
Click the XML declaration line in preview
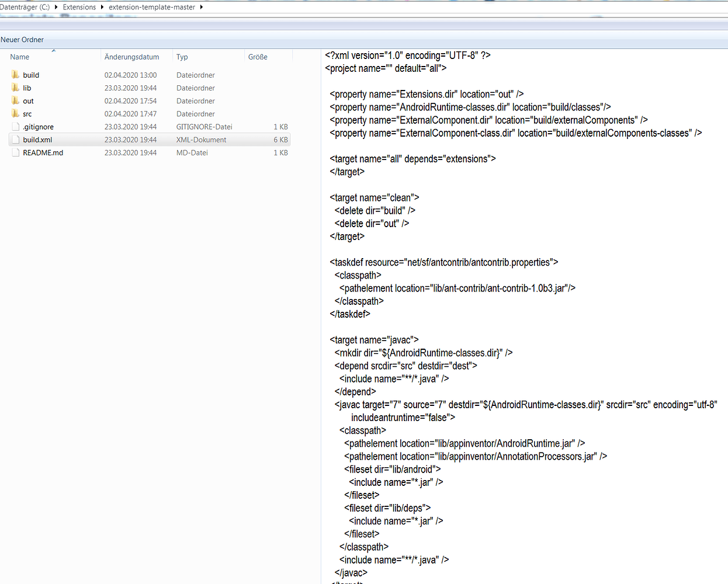tap(408, 55)
